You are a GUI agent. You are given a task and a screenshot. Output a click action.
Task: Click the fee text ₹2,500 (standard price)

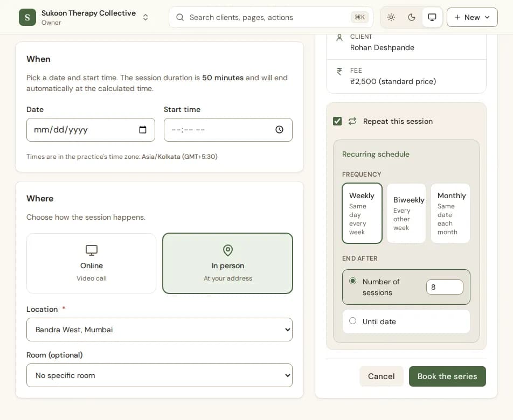(x=393, y=81)
